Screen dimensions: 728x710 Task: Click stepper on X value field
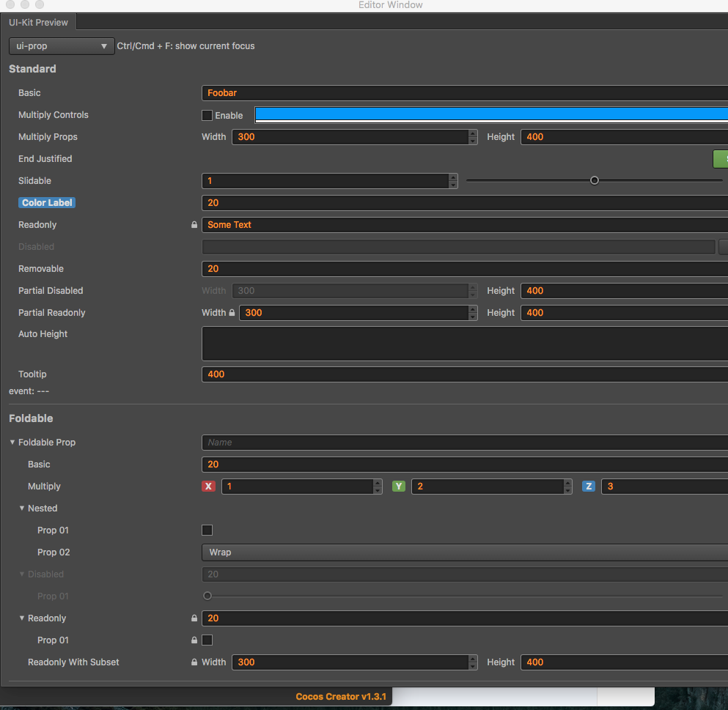click(378, 487)
